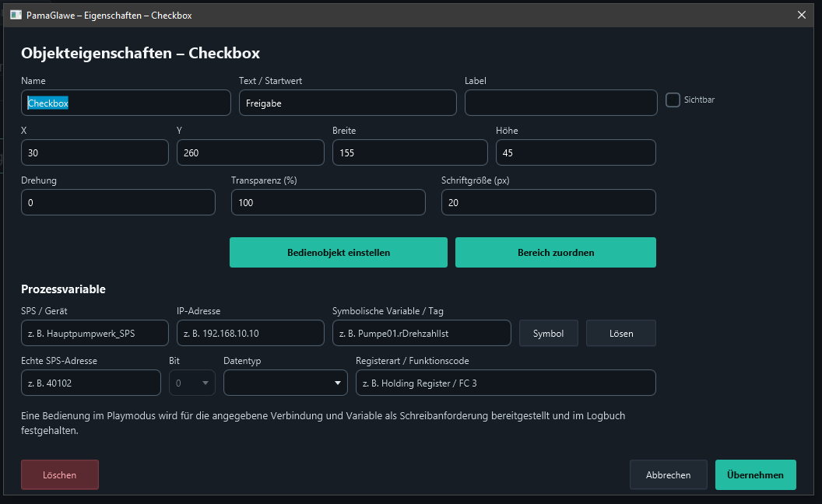Click the empty Label input field
The width and height of the screenshot is (822, 504).
pos(561,103)
